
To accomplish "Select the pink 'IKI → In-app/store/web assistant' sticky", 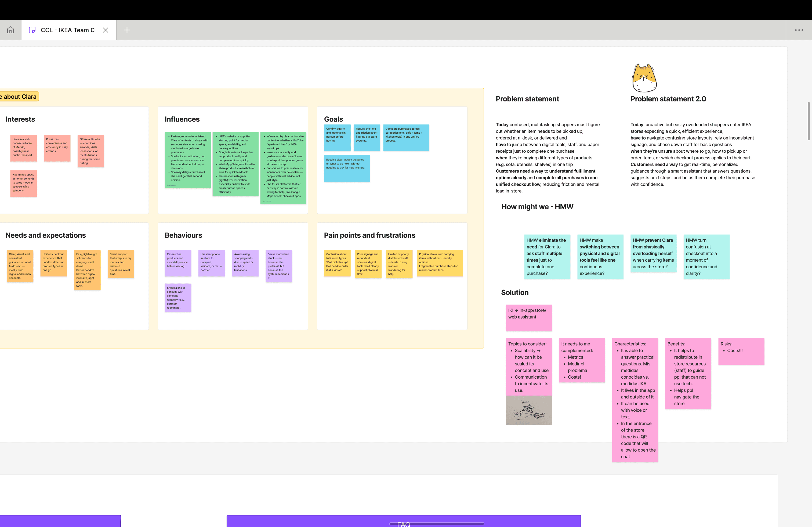I will [x=528, y=318].
